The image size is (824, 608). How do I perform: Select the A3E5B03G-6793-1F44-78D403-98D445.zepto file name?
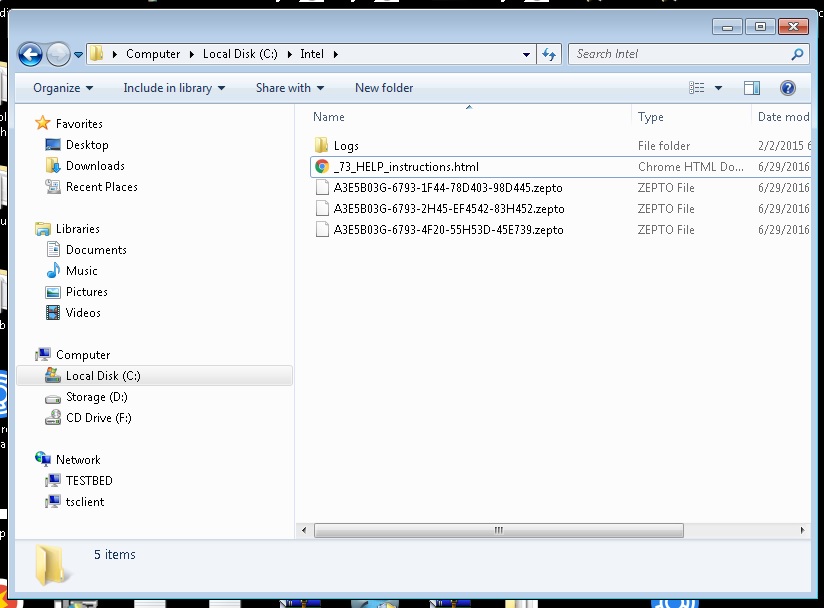[x=448, y=188]
